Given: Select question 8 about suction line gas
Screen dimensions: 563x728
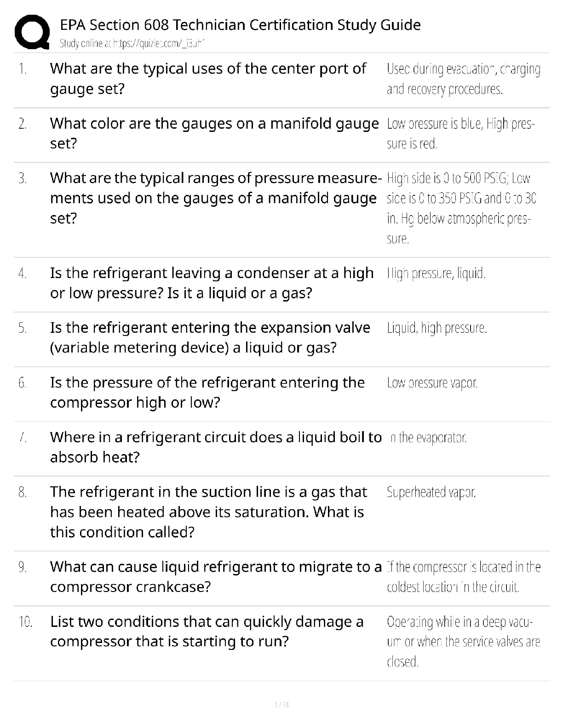Looking at the screenshot, I should click(208, 512).
